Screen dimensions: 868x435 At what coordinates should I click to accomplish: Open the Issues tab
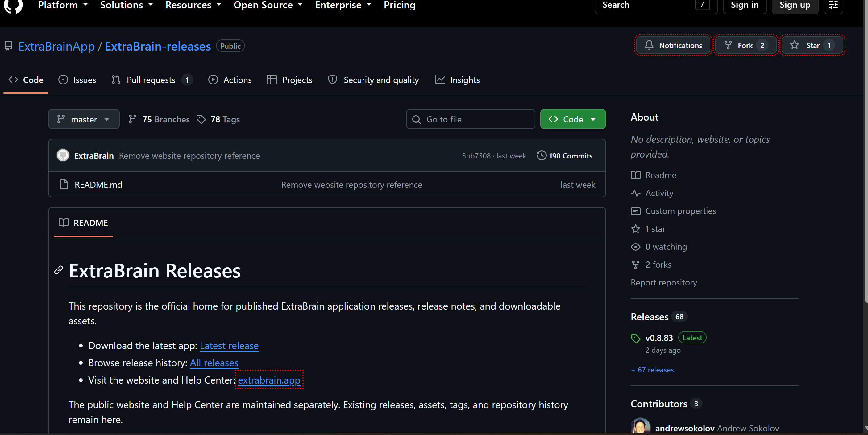77,80
